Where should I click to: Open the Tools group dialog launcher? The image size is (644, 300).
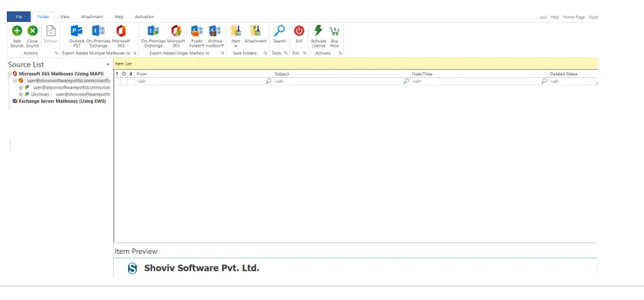tap(286, 53)
